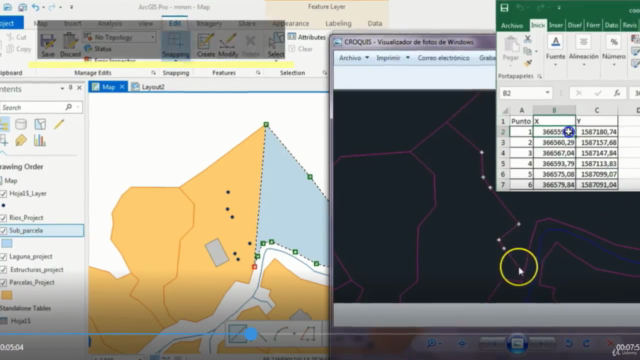
Task: Click the Sub_parcela blue symbol swatch
Action: pyautogui.click(x=7, y=244)
